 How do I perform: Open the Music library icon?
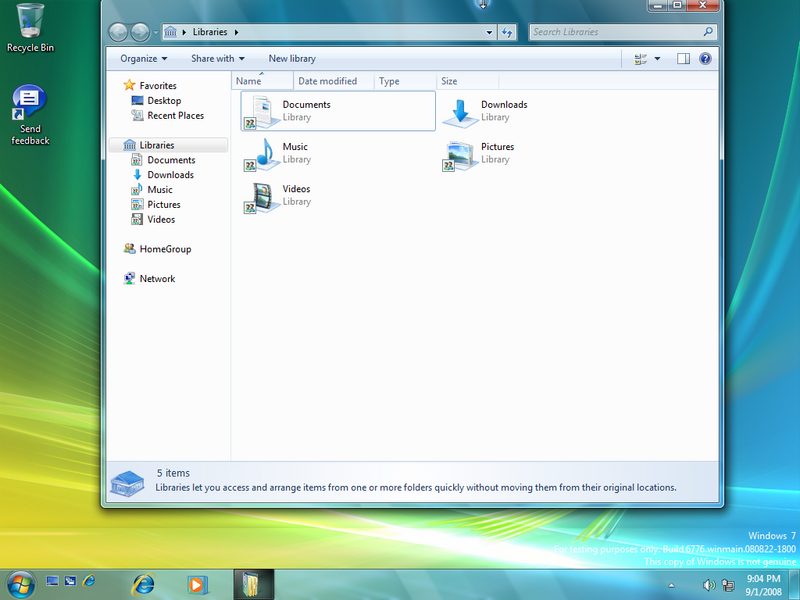pyautogui.click(x=260, y=153)
